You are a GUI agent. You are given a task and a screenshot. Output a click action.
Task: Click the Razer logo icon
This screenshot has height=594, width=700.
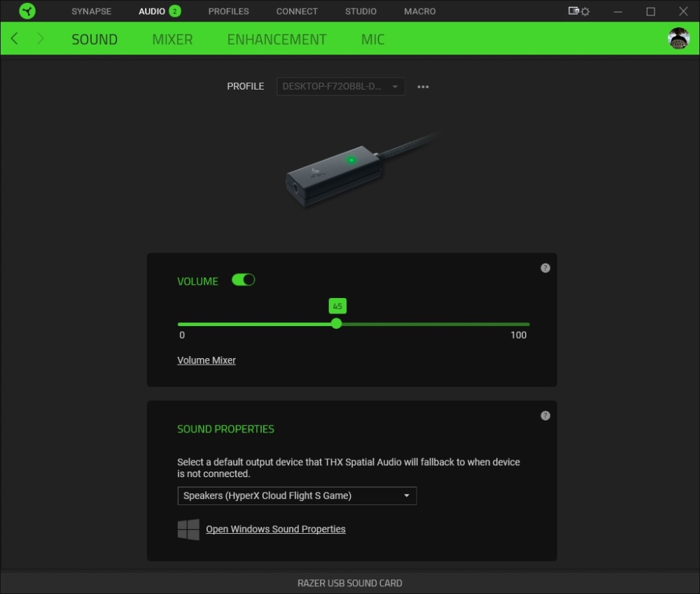coord(27,11)
